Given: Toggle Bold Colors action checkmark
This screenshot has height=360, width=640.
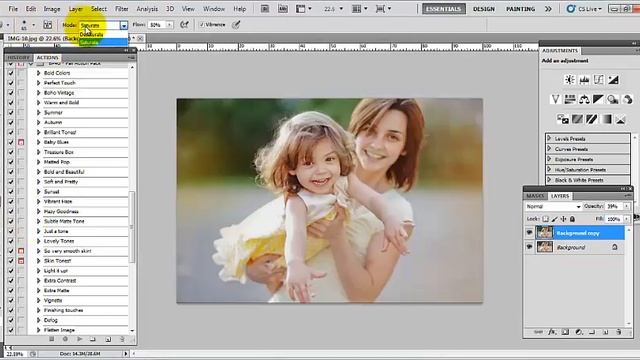Looking at the screenshot, I should coord(11,73).
